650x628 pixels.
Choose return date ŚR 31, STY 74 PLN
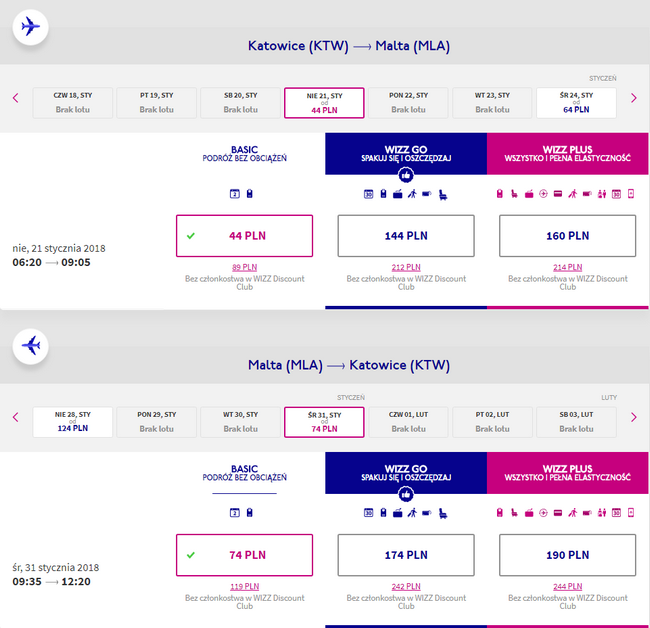click(324, 422)
